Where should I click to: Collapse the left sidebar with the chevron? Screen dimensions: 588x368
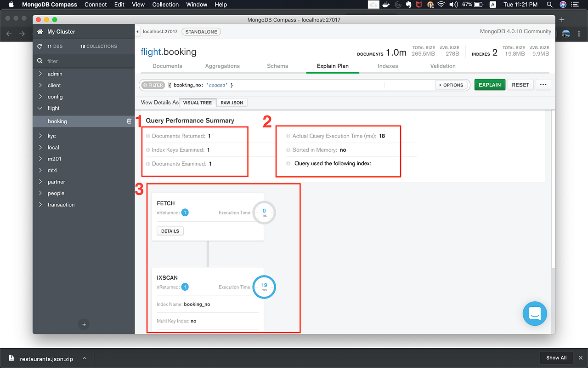(x=138, y=31)
